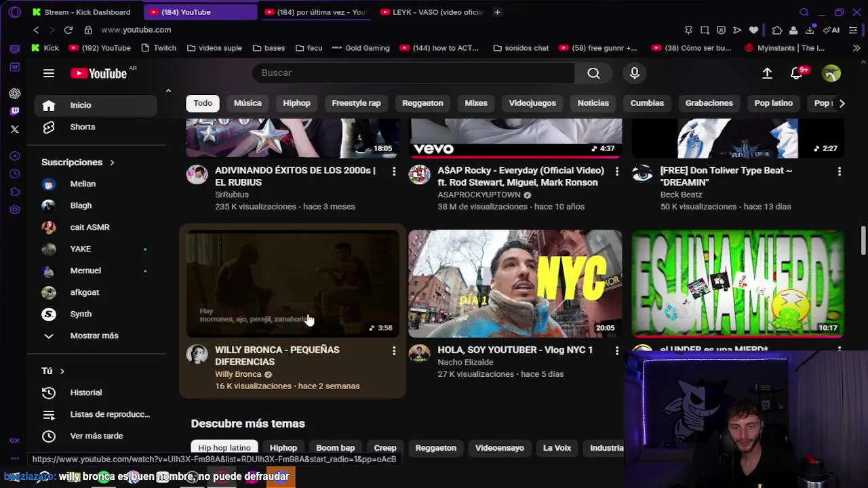Open options menu for Vlog NYC 1
Screen dimensions: 868x488
pos(616,350)
